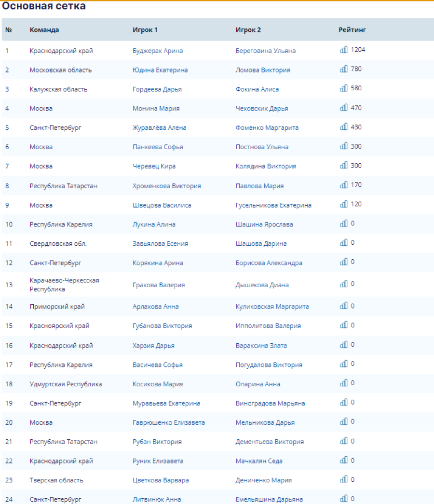Click rating chart icon next to 170
The height and width of the screenshot is (504, 434).
click(343, 185)
